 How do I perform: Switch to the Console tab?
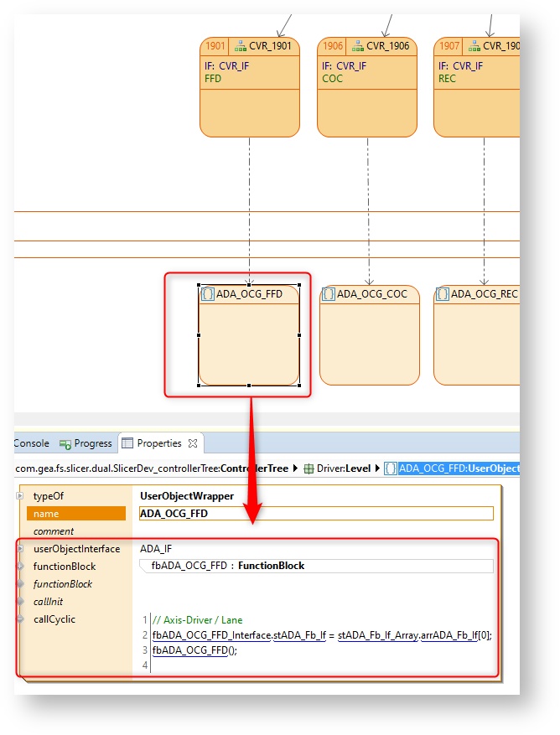tap(31, 443)
